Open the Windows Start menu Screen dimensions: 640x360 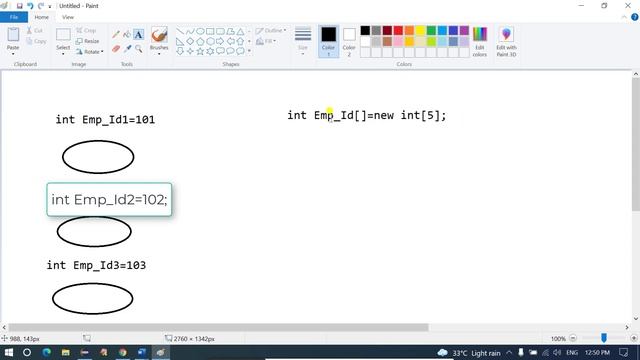[x=9, y=352]
